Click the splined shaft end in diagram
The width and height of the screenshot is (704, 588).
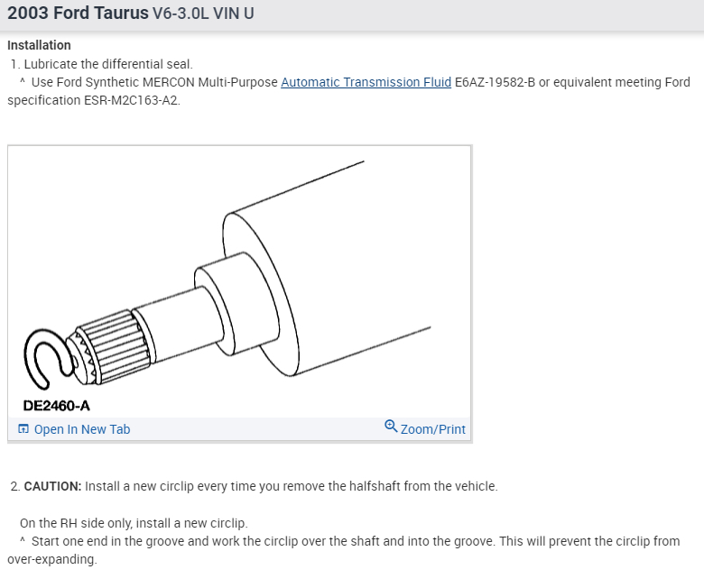[110, 346]
